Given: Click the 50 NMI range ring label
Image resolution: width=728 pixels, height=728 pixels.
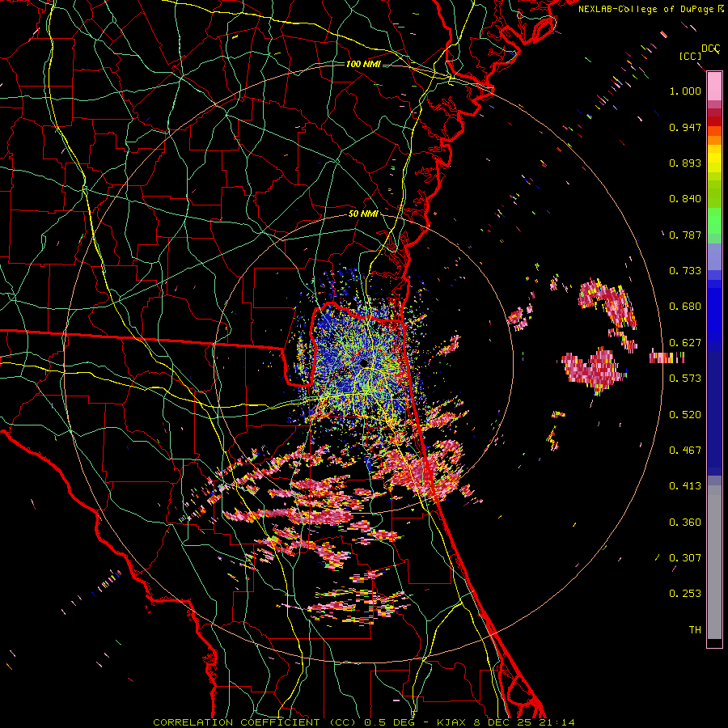Looking at the screenshot, I should pos(363,214).
